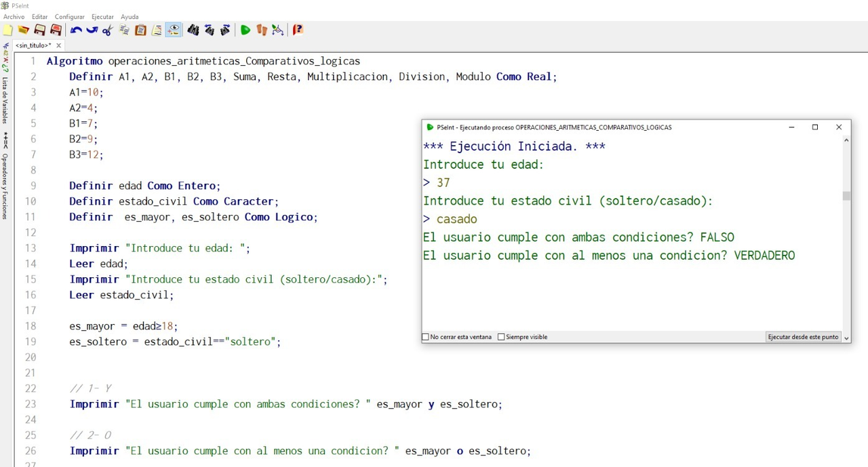Open an existing file with the folder icon

click(x=24, y=30)
